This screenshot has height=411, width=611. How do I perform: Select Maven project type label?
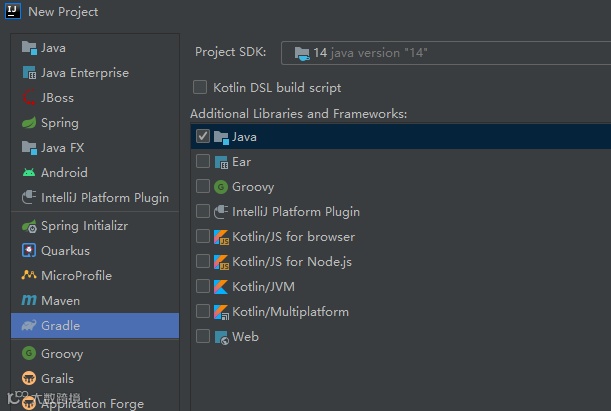click(60, 301)
